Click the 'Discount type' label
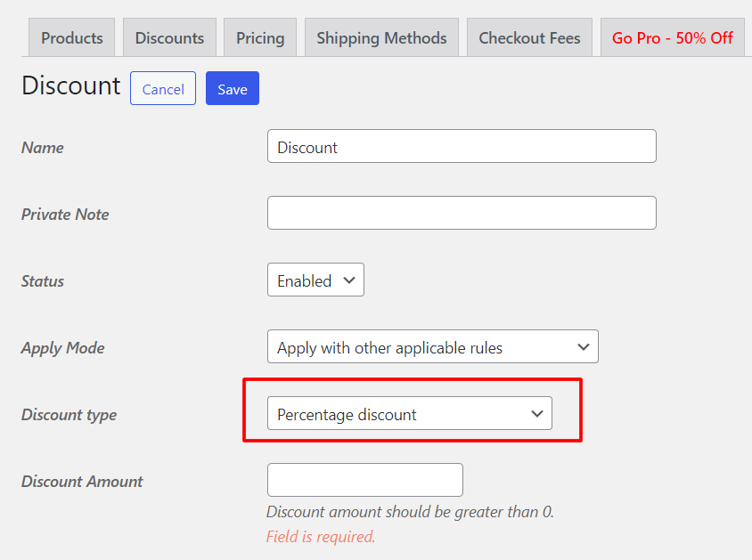This screenshot has height=560, width=752. click(69, 415)
